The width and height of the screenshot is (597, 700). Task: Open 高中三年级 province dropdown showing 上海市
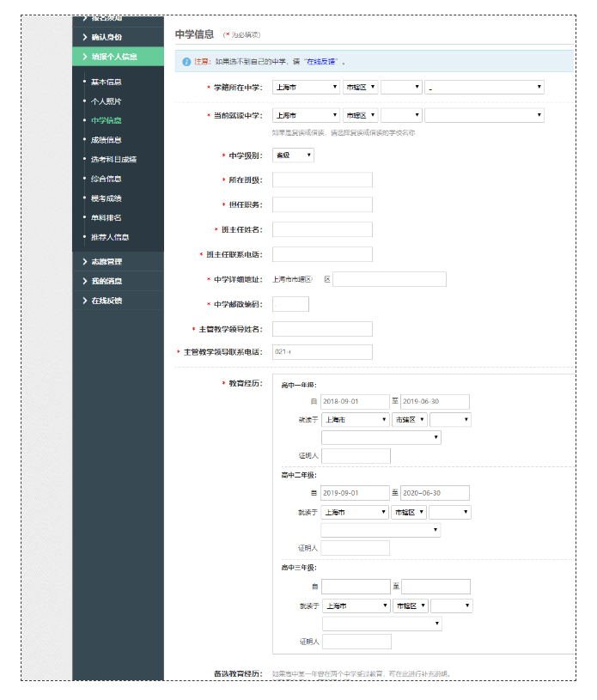[x=356, y=606]
